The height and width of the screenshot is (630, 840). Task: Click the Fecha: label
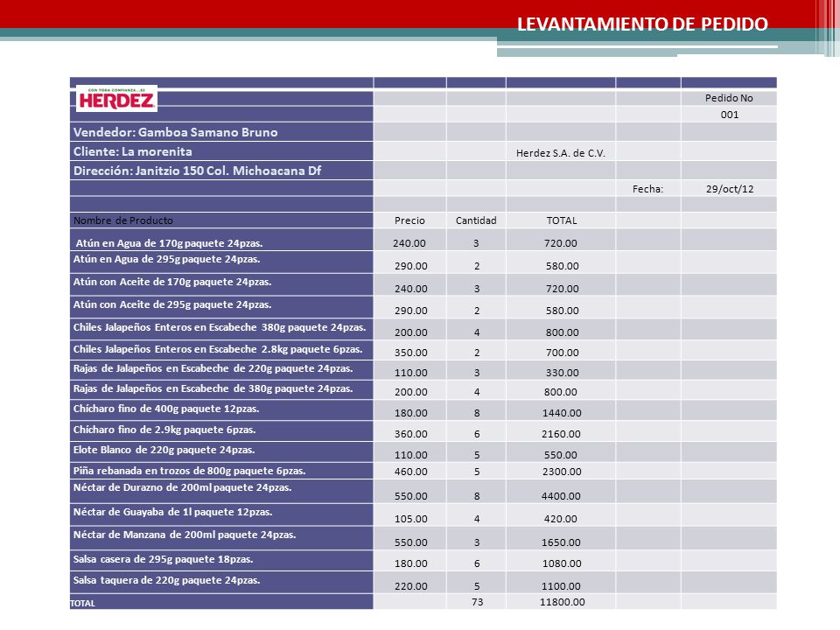[647, 189]
